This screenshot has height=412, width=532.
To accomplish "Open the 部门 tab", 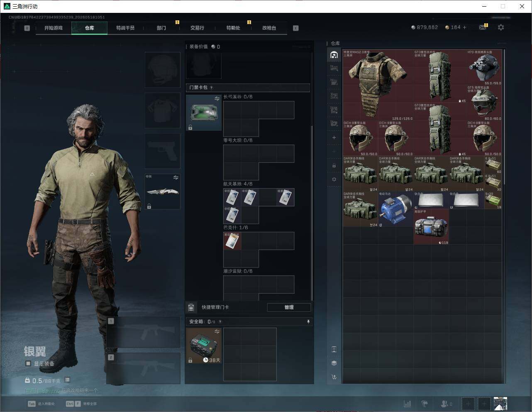I will [161, 28].
